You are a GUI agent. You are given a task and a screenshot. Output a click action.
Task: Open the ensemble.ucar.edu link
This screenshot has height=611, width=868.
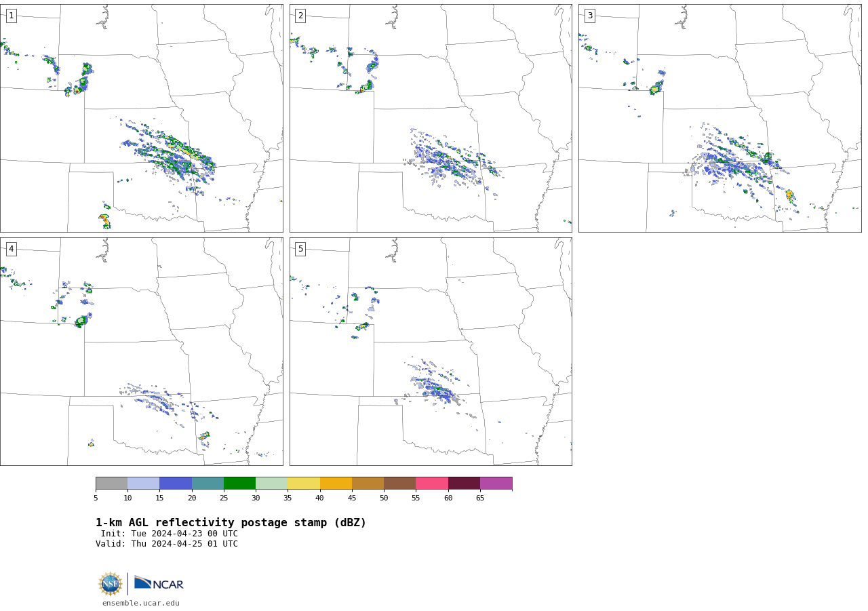[x=141, y=604]
